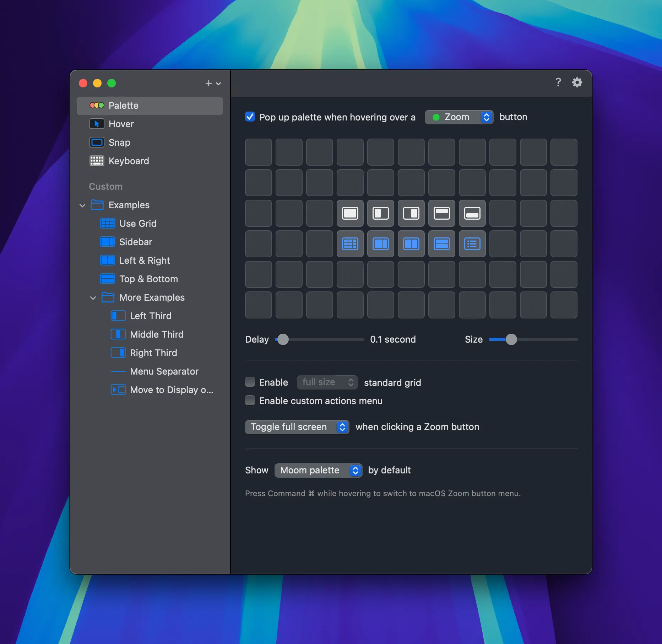Click the blue grid icon in palette
This screenshot has width=662, height=644.
(x=350, y=244)
